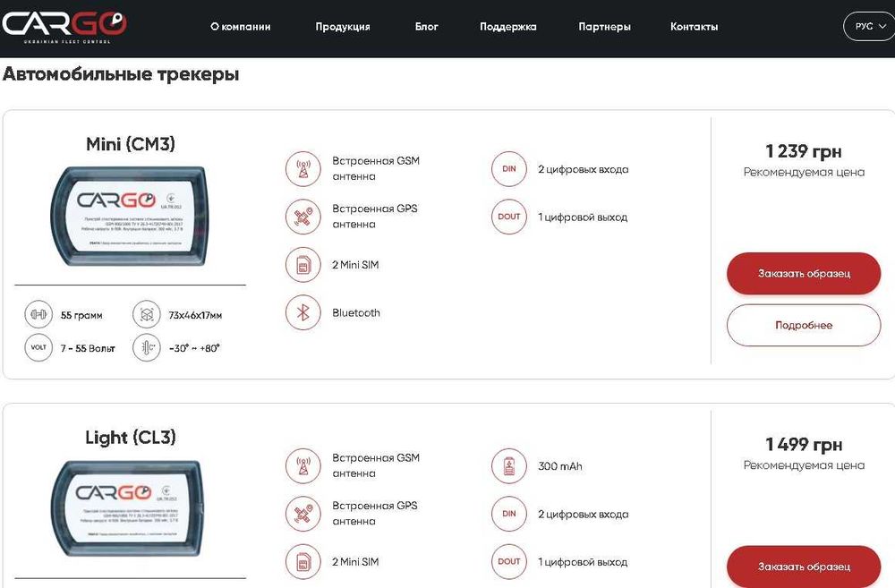Click the battery icon next to 300 mAh
Screen dimensions: 895x588
point(508,465)
